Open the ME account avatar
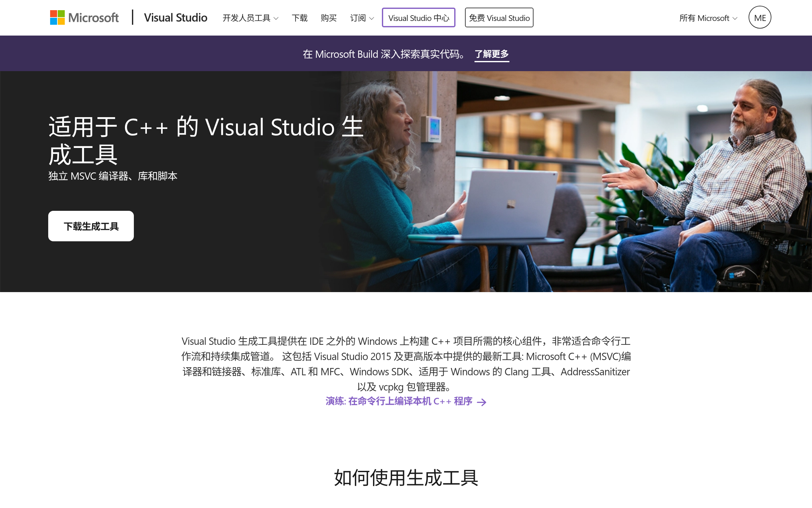Image resolution: width=812 pixels, height=508 pixels. (x=760, y=17)
